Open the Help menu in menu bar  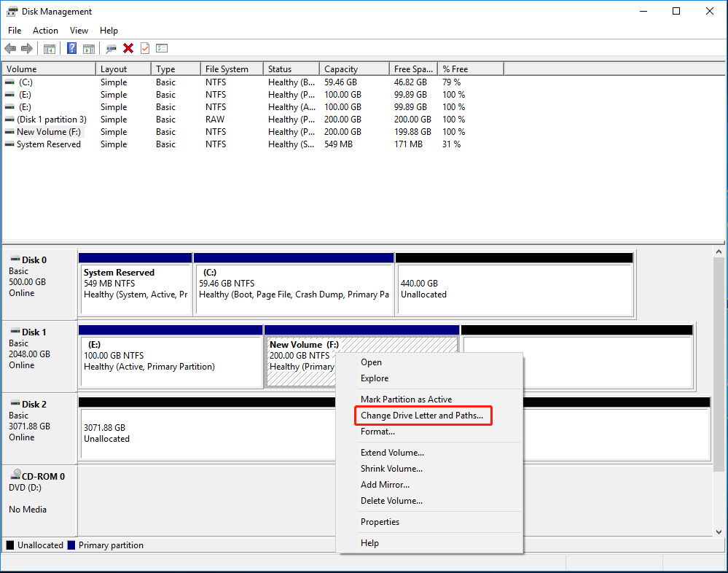point(109,31)
